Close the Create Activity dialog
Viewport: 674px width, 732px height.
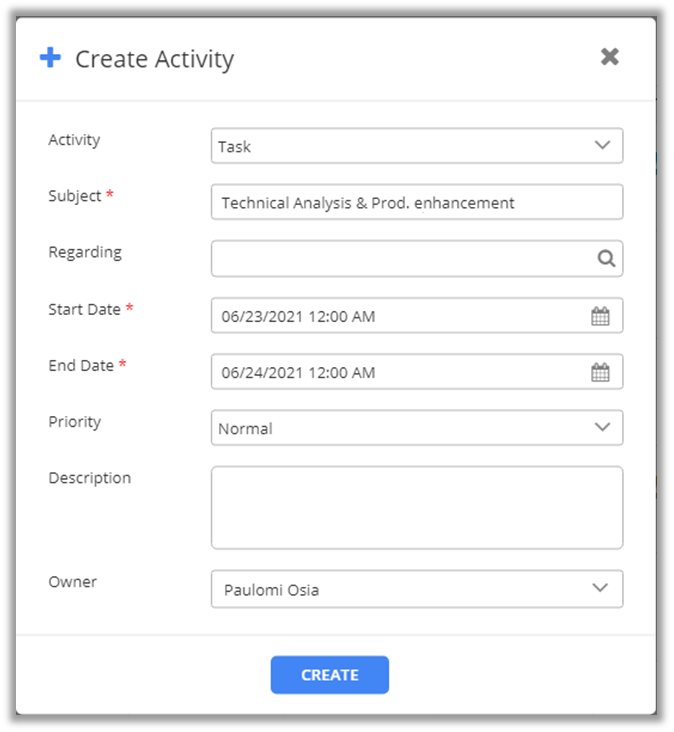609,57
